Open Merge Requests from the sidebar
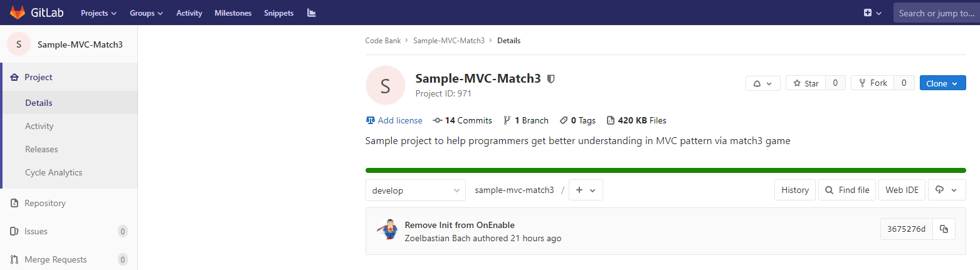This screenshot has width=980, height=270. [x=55, y=259]
